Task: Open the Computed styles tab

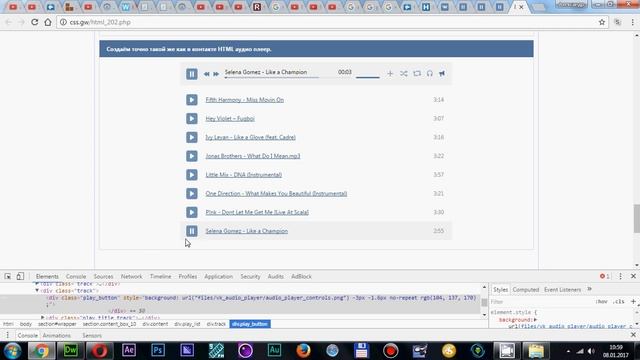Action: pos(526,289)
